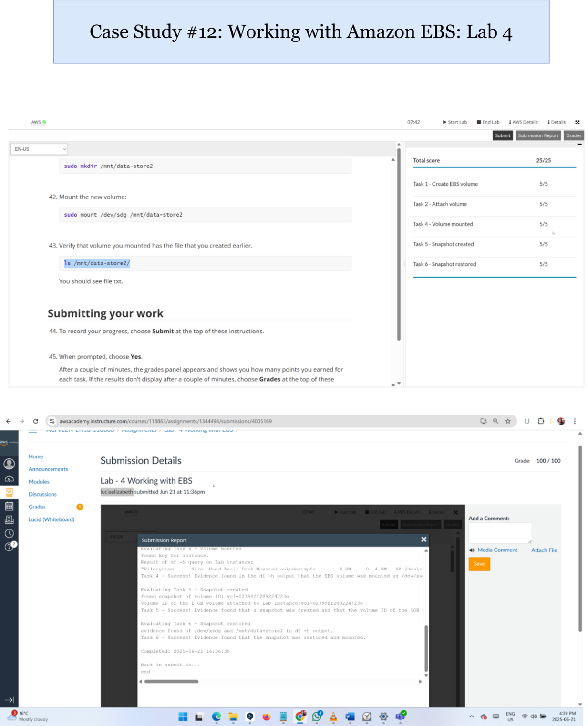Click the Grades button in lab panel
Image resolution: width=588 pixels, height=726 pixels.
pyautogui.click(x=574, y=135)
